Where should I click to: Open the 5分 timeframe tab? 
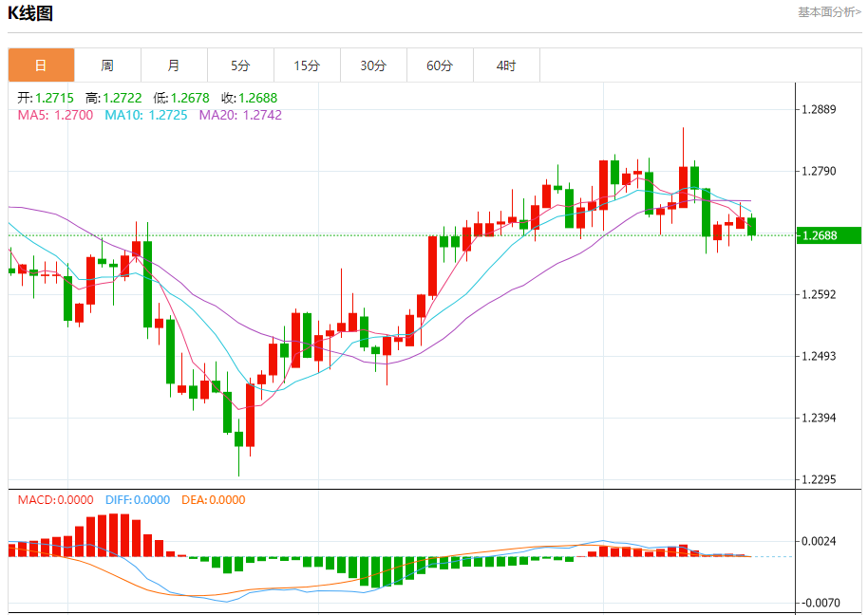coord(240,65)
